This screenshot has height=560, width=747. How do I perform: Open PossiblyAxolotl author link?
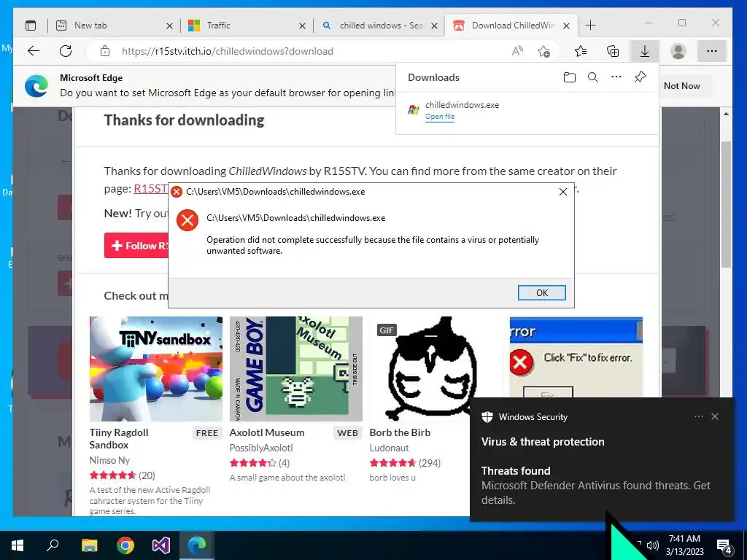(261, 448)
